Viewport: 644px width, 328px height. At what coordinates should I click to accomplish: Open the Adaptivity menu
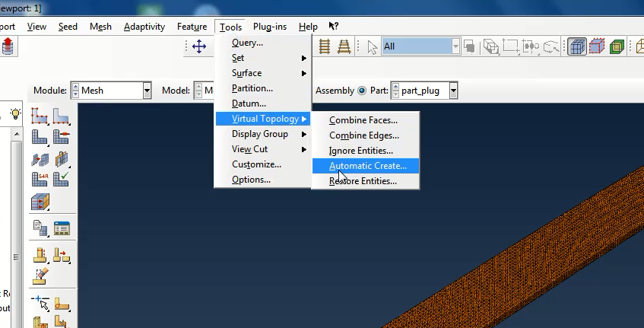tap(144, 27)
